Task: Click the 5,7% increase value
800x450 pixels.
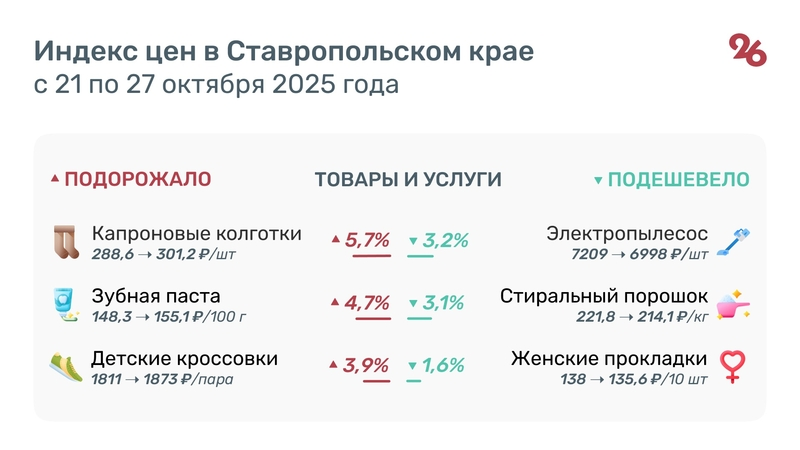Action: coord(367,240)
